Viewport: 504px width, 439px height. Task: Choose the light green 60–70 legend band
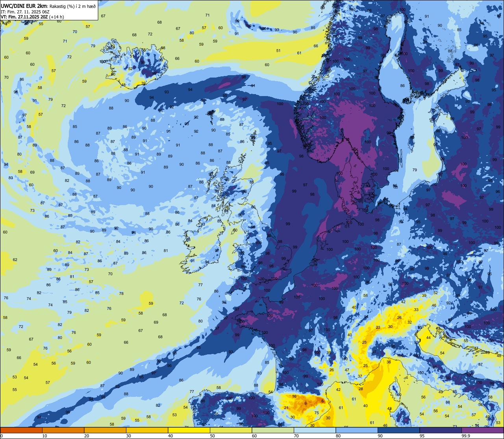(x=273, y=430)
